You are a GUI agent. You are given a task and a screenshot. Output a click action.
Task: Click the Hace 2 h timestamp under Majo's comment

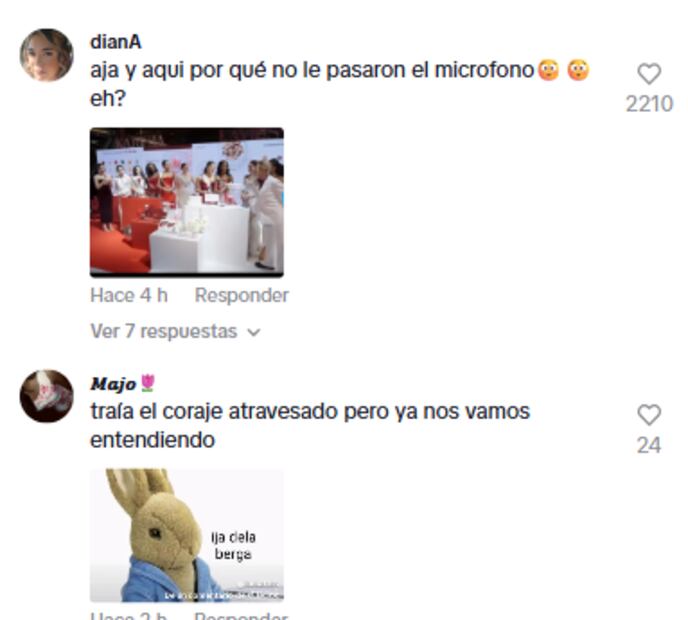(129, 616)
